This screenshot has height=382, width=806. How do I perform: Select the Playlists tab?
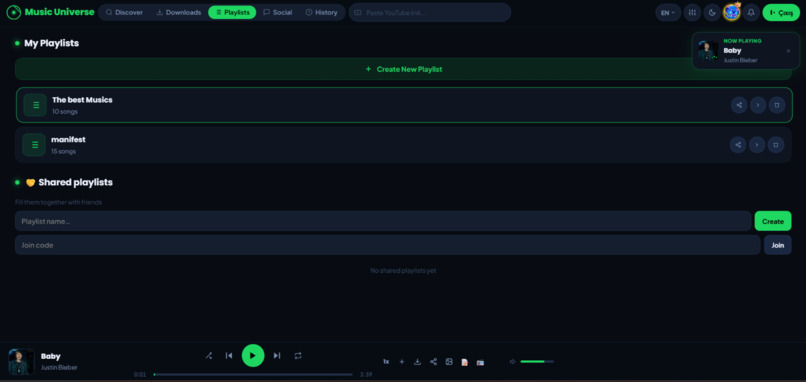[232, 12]
